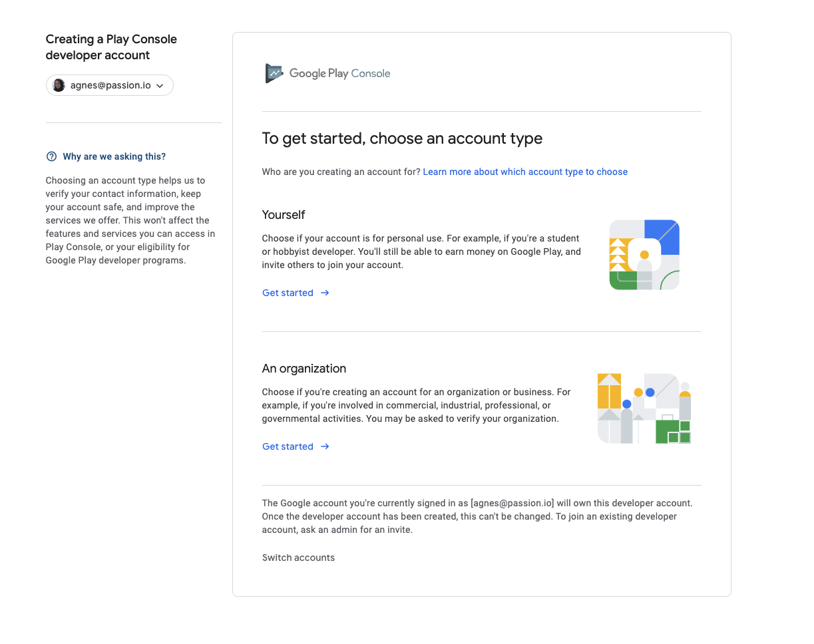The height and width of the screenshot is (644, 814).
Task: Click 'To get started, choose an account type' heading
Action: tap(402, 138)
